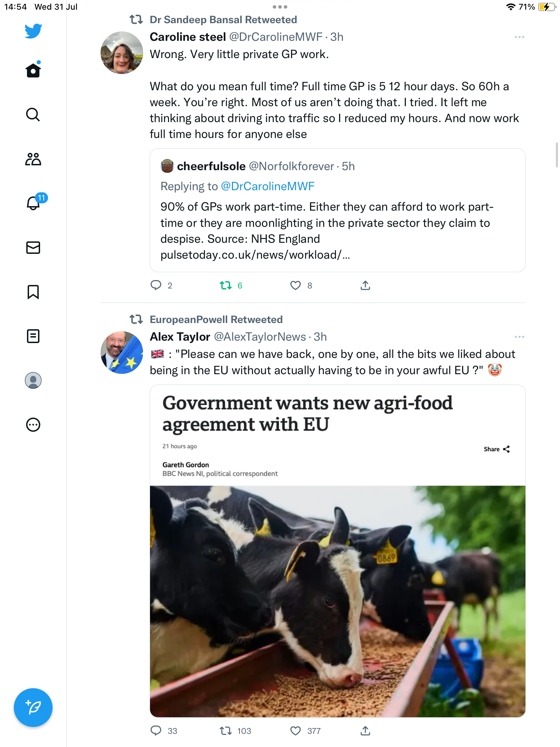The image size is (560, 747).
Task: Open three-dot multitasking menu at top
Action: click(280, 7)
